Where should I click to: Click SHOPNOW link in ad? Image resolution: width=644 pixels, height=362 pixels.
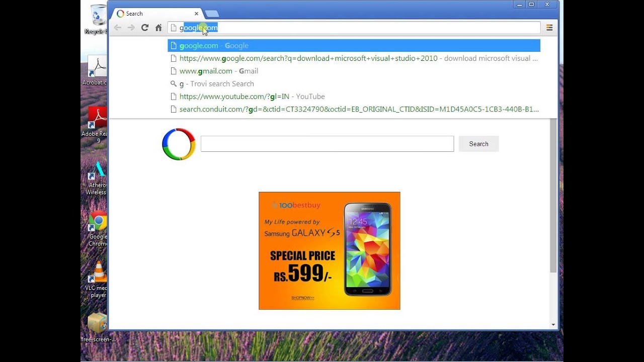[x=302, y=298]
